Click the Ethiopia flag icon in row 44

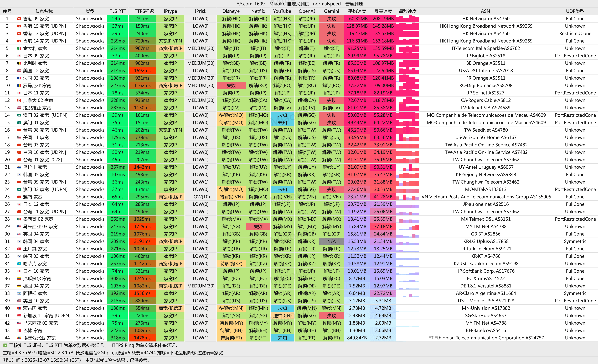coord(19,338)
